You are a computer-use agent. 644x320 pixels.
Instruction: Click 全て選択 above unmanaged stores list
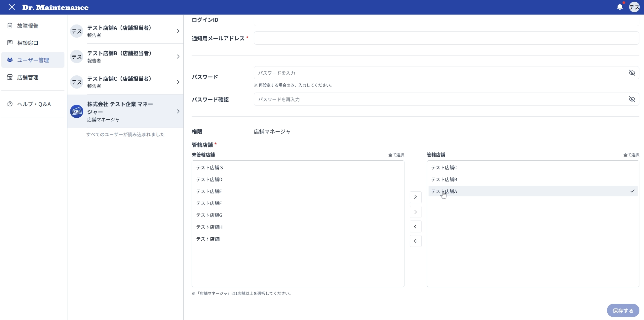point(396,155)
